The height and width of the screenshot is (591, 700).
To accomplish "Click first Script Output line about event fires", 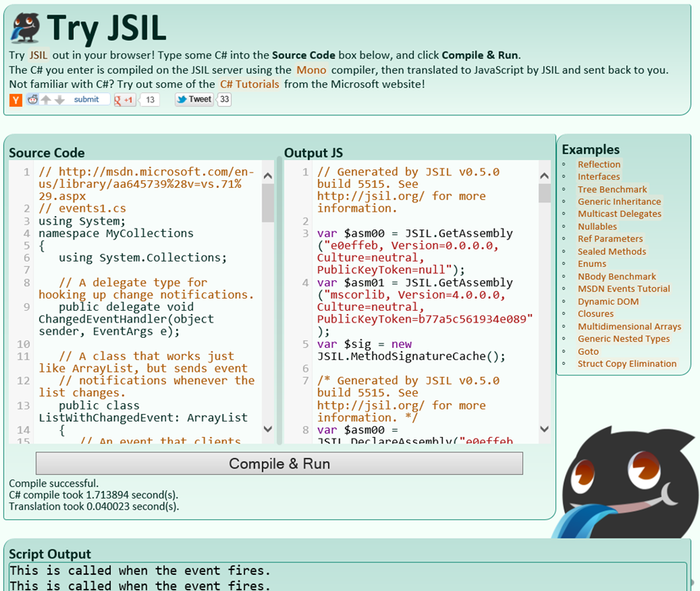I will (140, 570).
